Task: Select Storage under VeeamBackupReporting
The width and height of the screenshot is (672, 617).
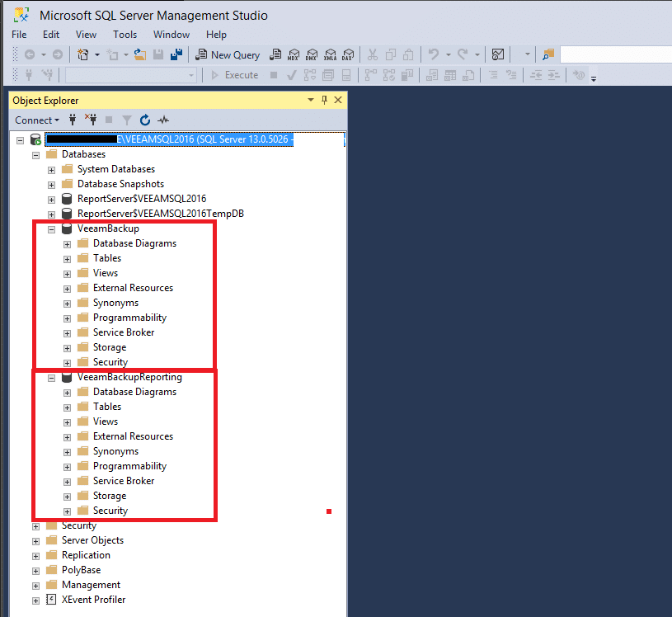Action: [x=110, y=496]
